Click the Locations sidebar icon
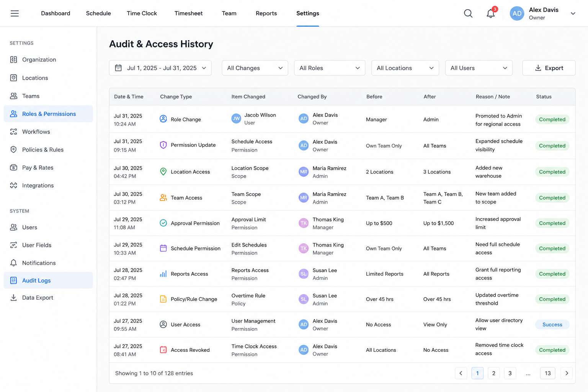Viewport: 588px width, 392px height. click(x=13, y=78)
